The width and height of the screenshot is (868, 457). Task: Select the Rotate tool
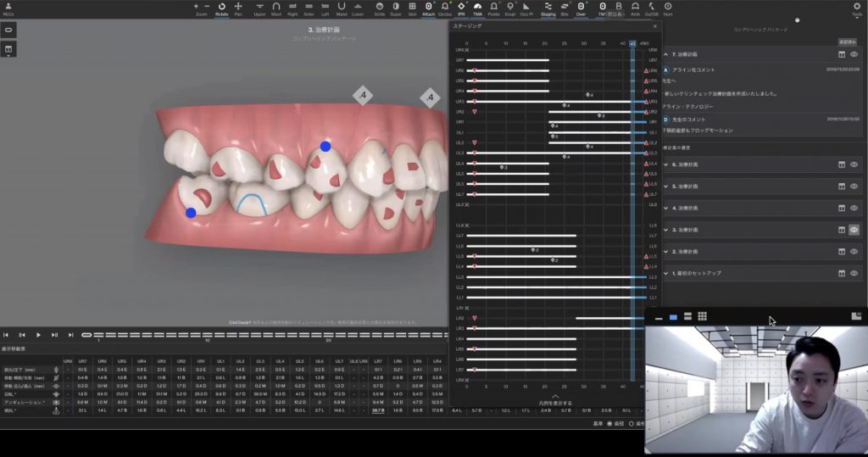[221, 8]
